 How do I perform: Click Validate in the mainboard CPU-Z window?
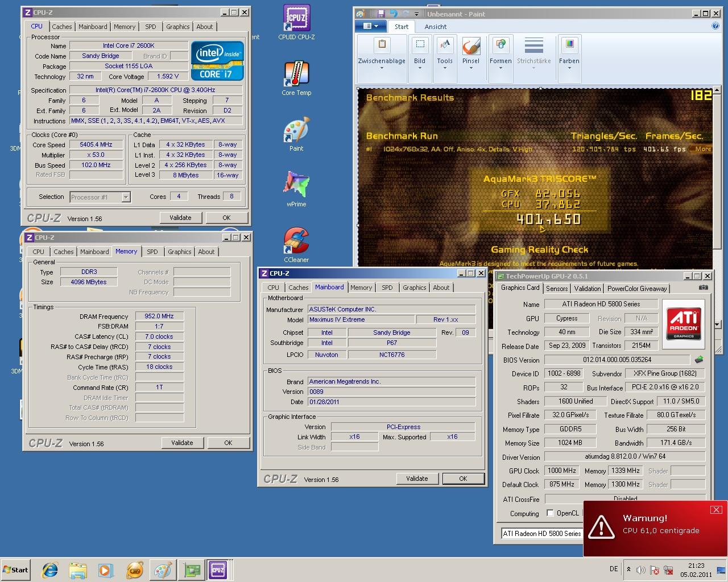pos(417,479)
